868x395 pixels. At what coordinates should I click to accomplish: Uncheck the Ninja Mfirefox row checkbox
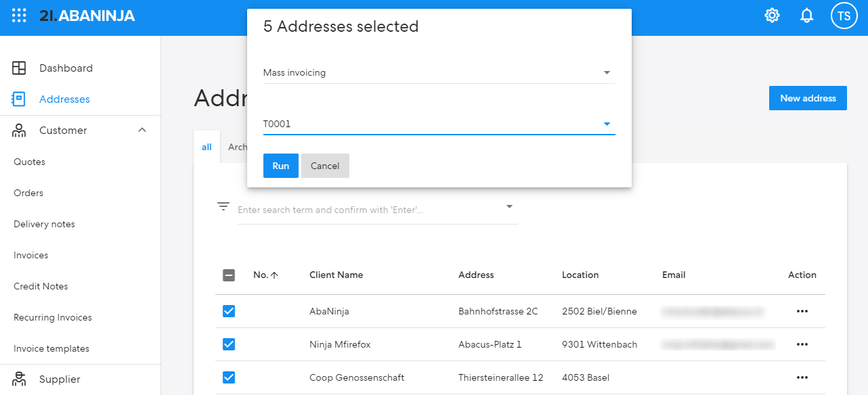point(229,344)
